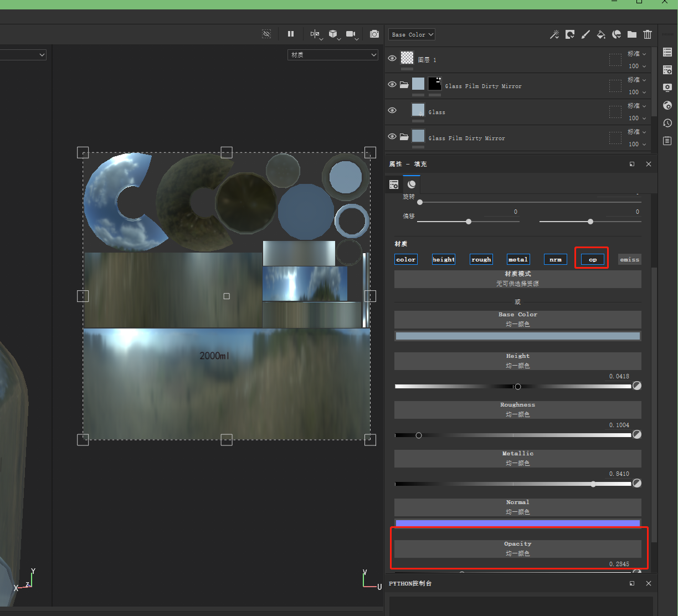The width and height of the screenshot is (678, 616).
Task: Open the Base Color channel dropdown
Action: [x=412, y=34]
